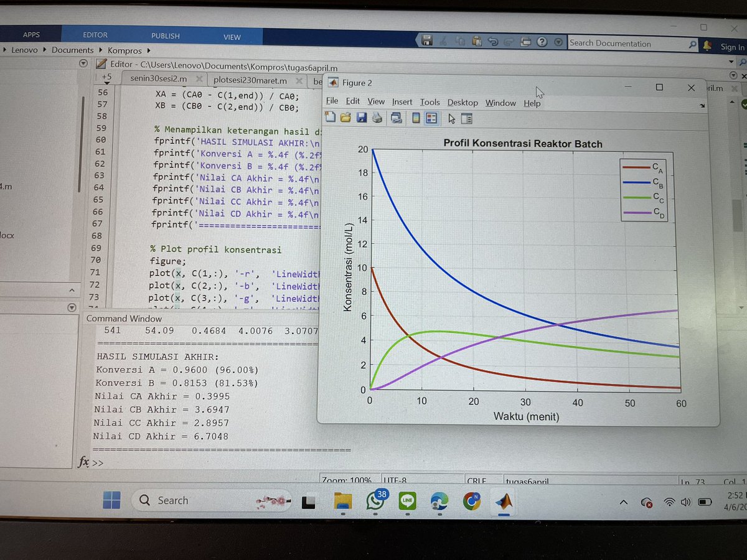The width and height of the screenshot is (747, 560).
Task: Click the Open File folder icon in Figure 2
Action: 345,118
